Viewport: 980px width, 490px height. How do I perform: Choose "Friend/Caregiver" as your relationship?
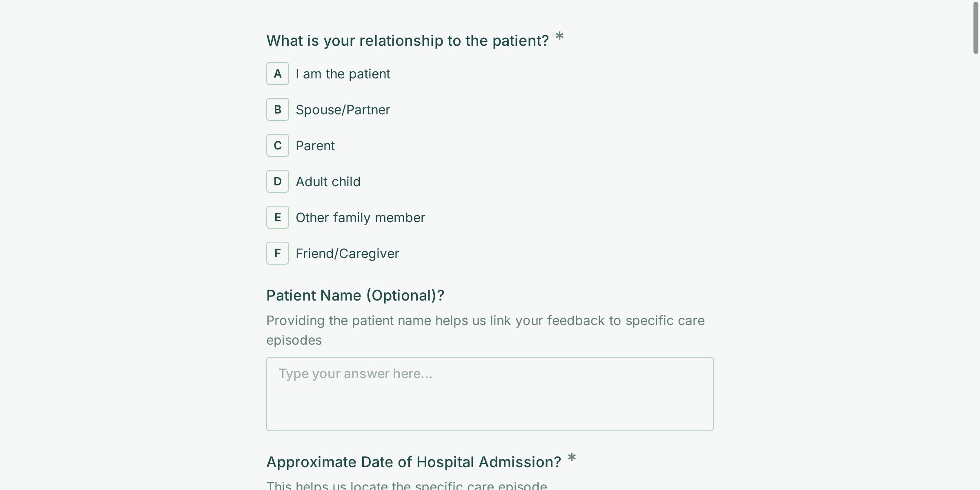(347, 253)
